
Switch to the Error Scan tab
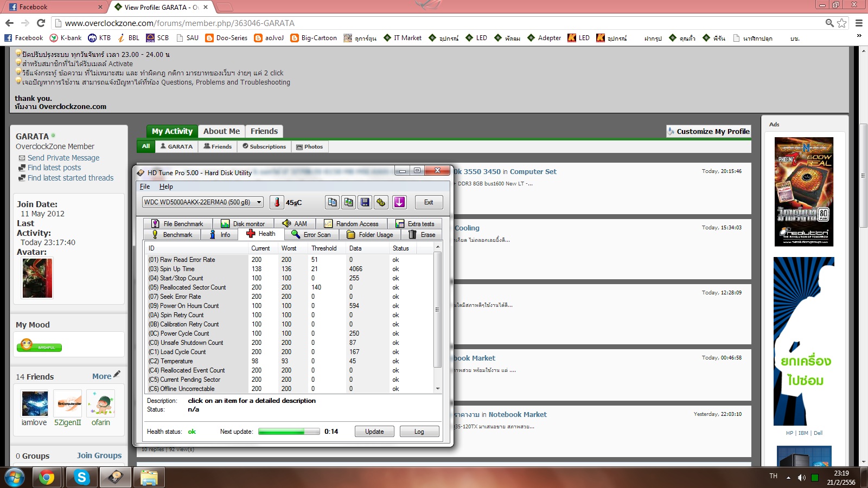pos(311,235)
